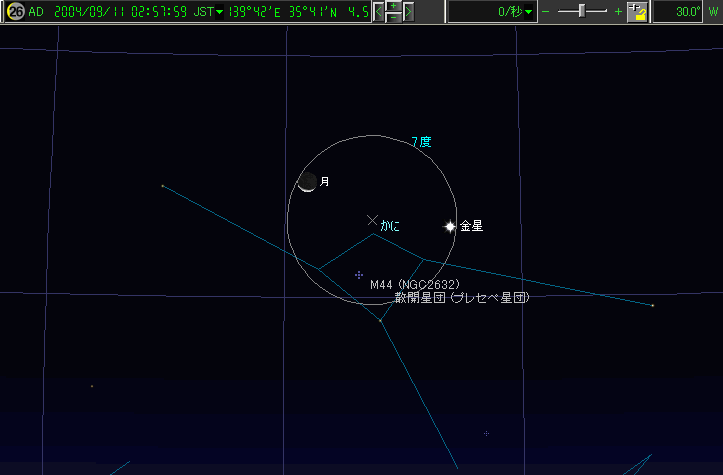
Task: Click the time 02:57:59 display
Action: point(157,12)
